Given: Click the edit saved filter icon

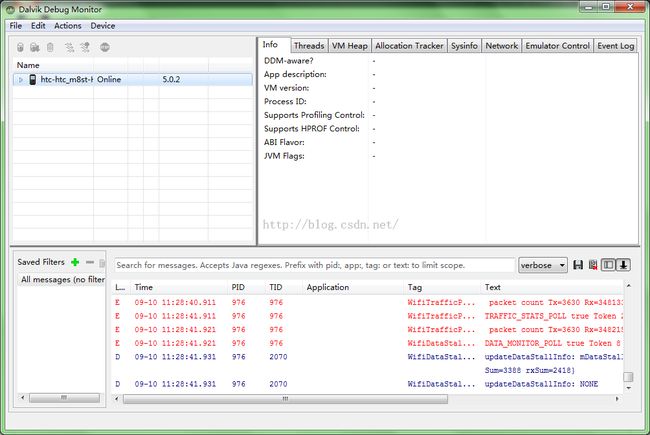Looking at the screenshot, I should click(x=102, y=262).
